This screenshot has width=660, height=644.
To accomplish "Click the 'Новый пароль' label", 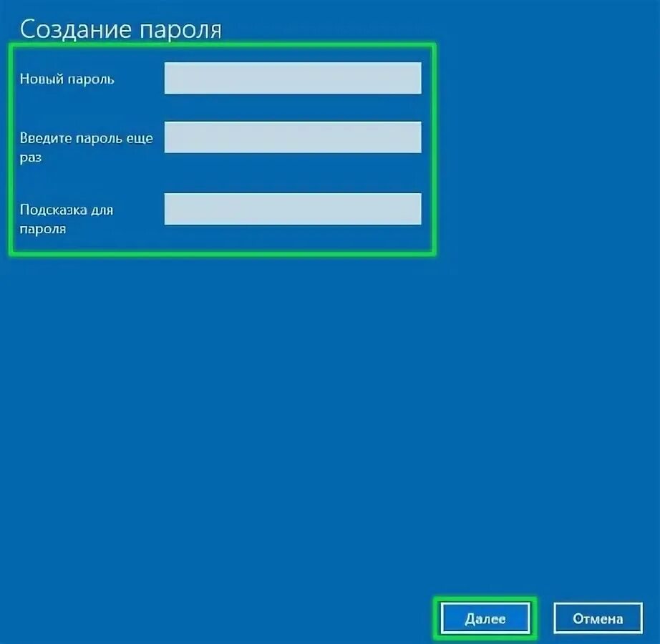I will click(67, 79).
